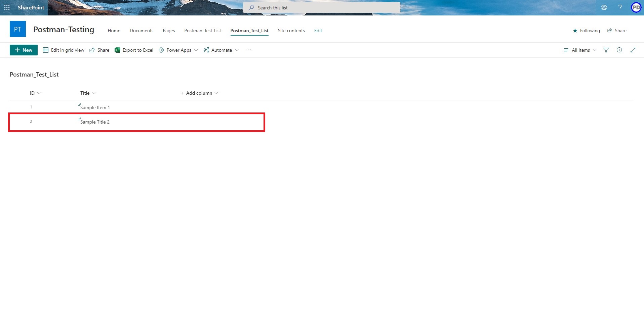Click the header Share icon next to Following

(x=609, y=31)
